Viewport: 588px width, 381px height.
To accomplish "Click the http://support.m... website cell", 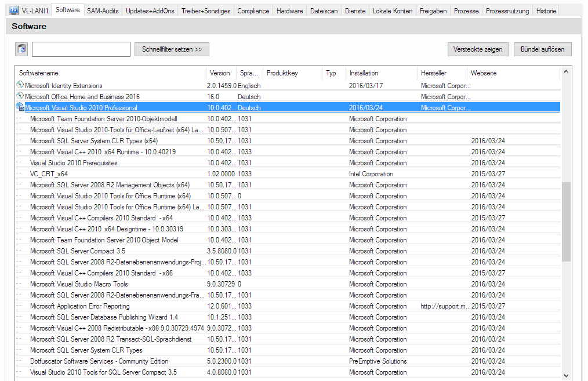I will pyautogui.click(x=445, y=306).
